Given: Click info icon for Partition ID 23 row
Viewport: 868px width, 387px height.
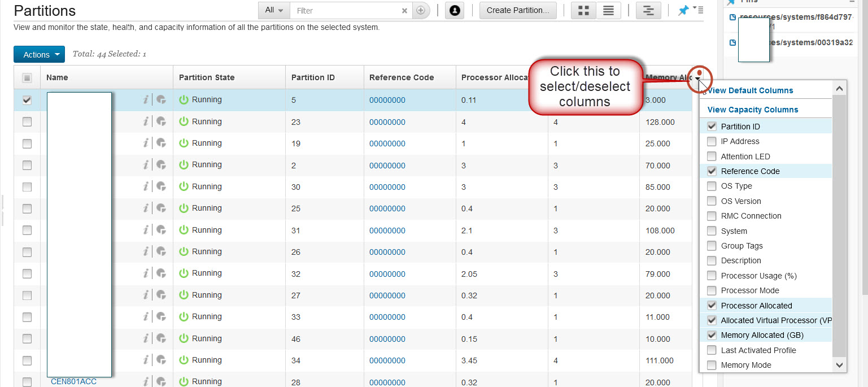Looking at the screenshot, I should point(146,121).
